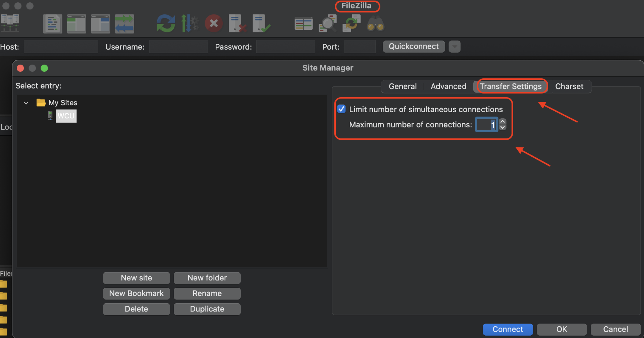Confirm Site Manager with OK
This screenshot has width=644, height=338.
pos(562,329)
